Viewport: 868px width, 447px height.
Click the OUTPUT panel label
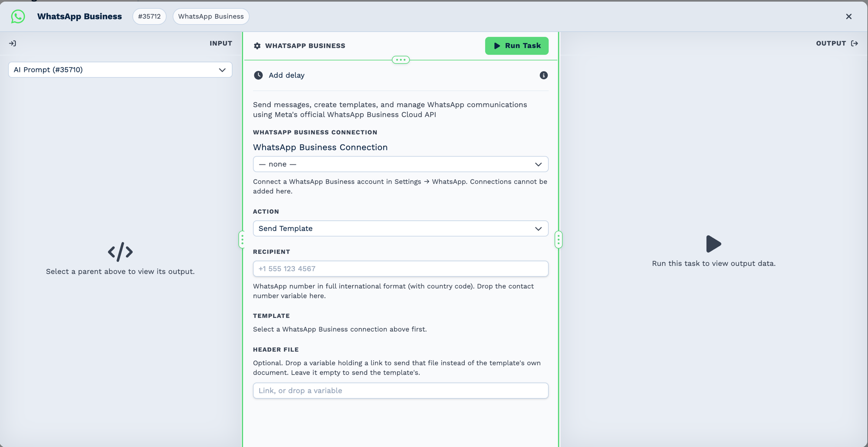click(831, 43)
